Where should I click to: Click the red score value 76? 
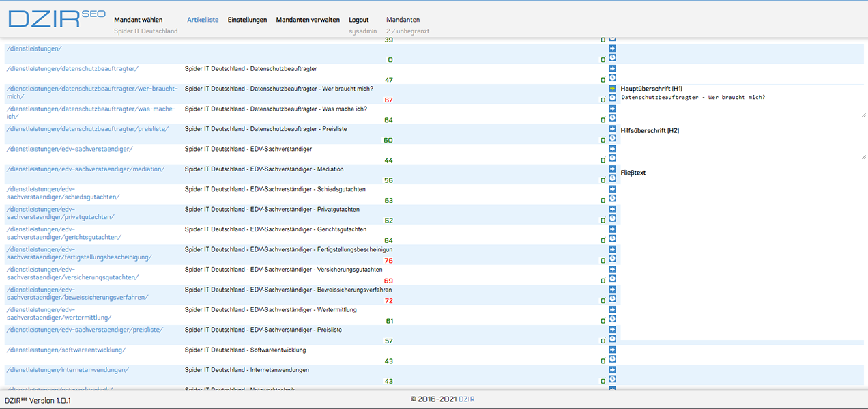point(388,261)
